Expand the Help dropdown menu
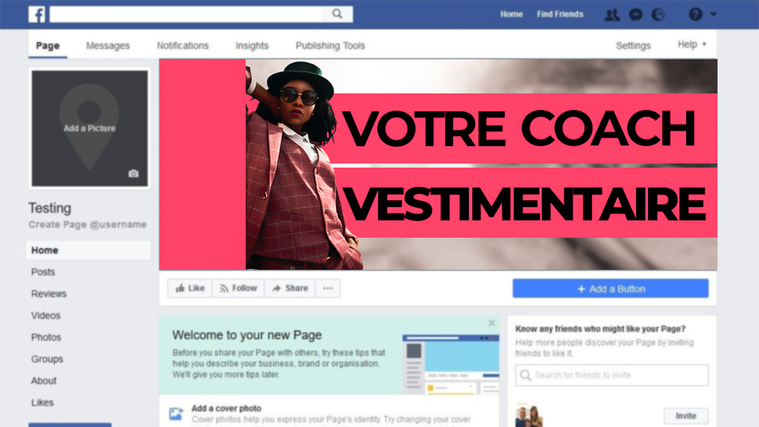This screenshot has width=759, height=427. pyautogui.click(x=692, y=45)
